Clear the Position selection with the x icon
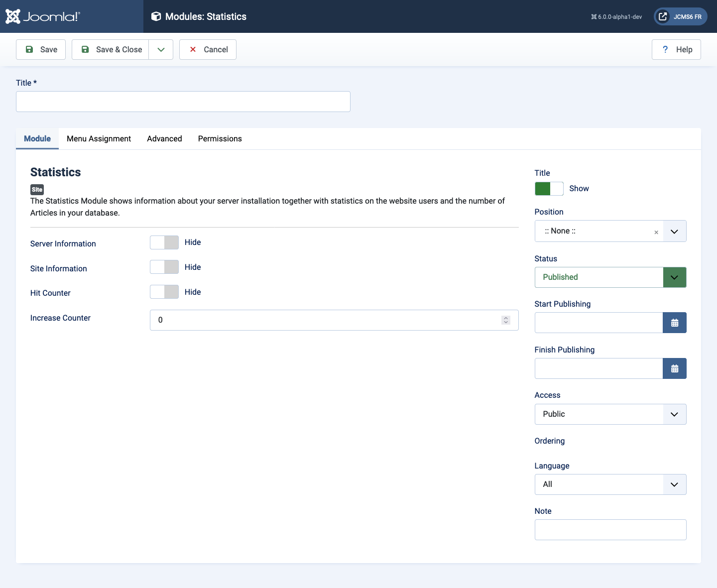This screenshot has height=588, width=717. tap(656, 232)
